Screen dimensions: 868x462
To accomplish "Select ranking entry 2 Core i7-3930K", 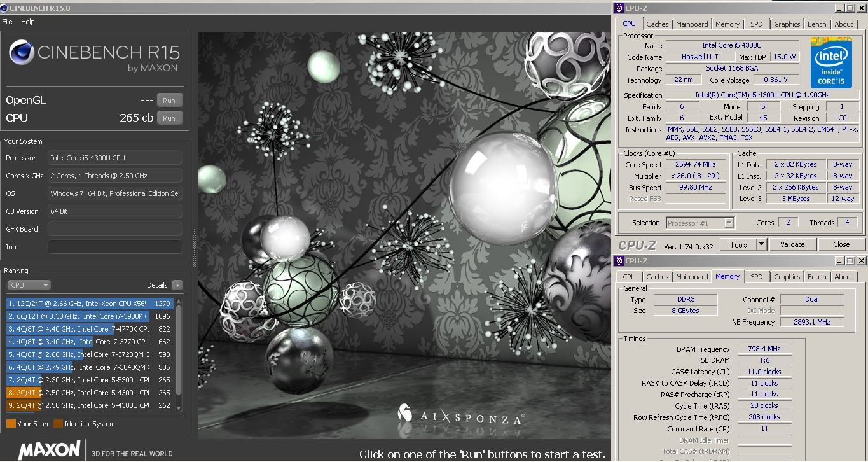I will pos(90,316).
